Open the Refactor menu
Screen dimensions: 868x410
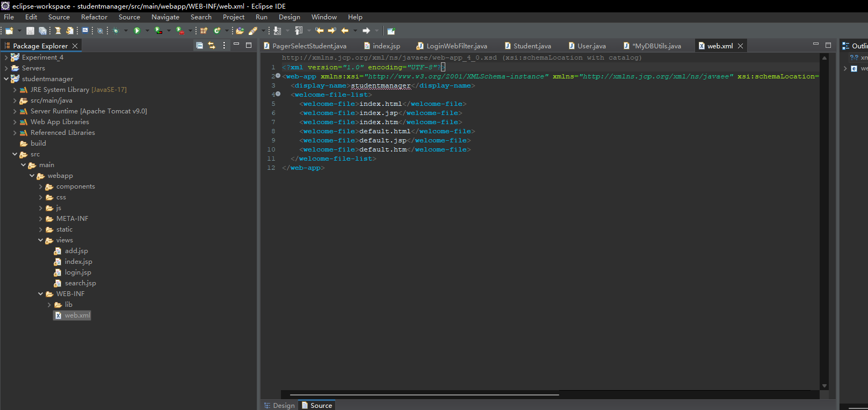pyautogui.click(x=94, y=17)
